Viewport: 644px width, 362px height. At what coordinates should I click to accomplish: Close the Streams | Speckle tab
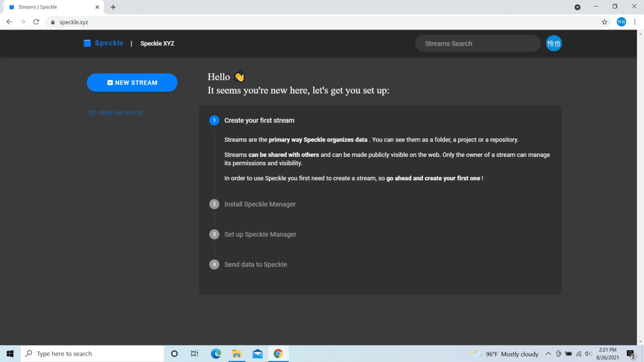(x=97, y=7)
